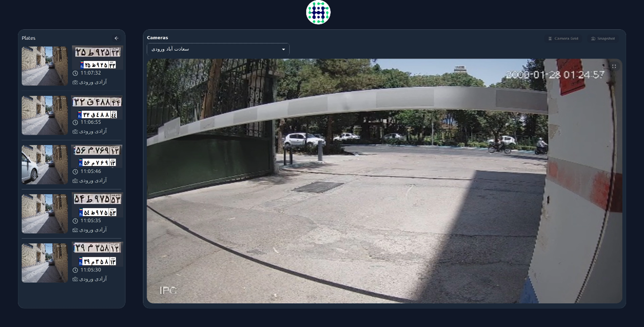
Task: Click the camera icon under 11:06:55 entry
Action: click(x=75, y=131)
